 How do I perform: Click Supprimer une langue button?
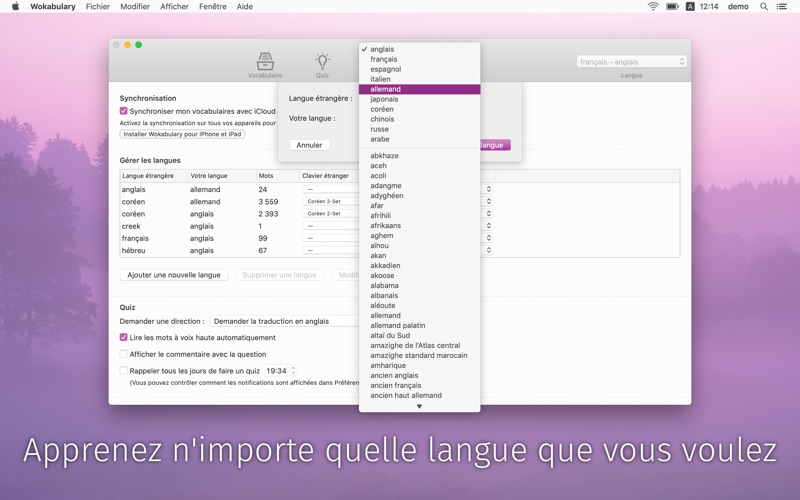(x=279, y=274)
